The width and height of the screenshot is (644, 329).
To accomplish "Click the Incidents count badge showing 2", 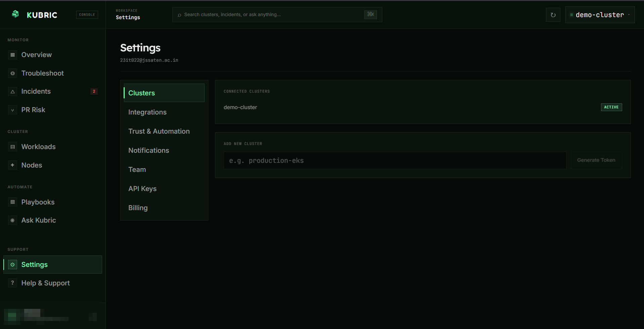I will pyautogui.click(x=94, y=91).
